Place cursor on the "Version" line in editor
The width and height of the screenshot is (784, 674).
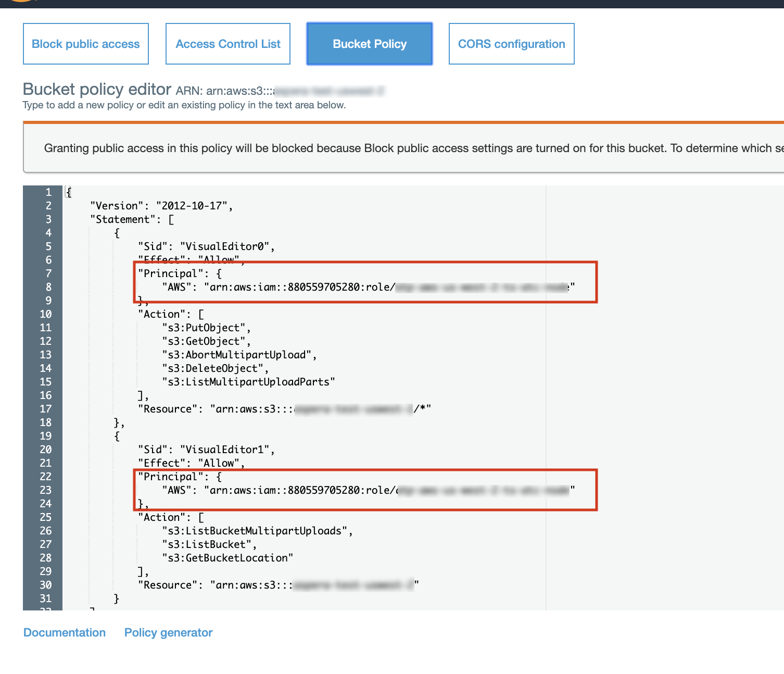[x=161, y=206]
